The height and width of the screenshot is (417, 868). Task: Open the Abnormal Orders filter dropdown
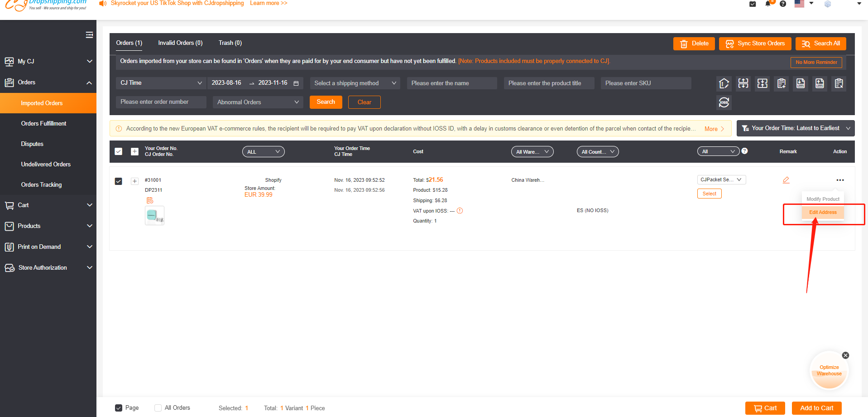pos(257,102)
